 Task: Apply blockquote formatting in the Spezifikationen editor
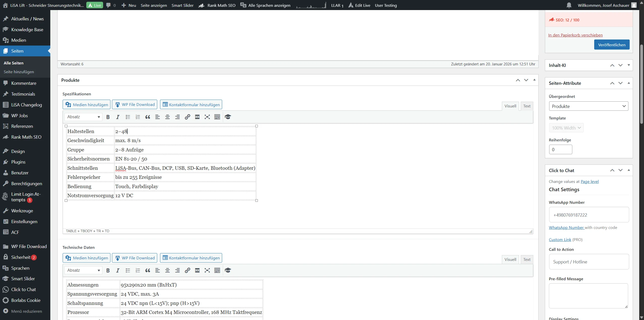pos(147,117)
